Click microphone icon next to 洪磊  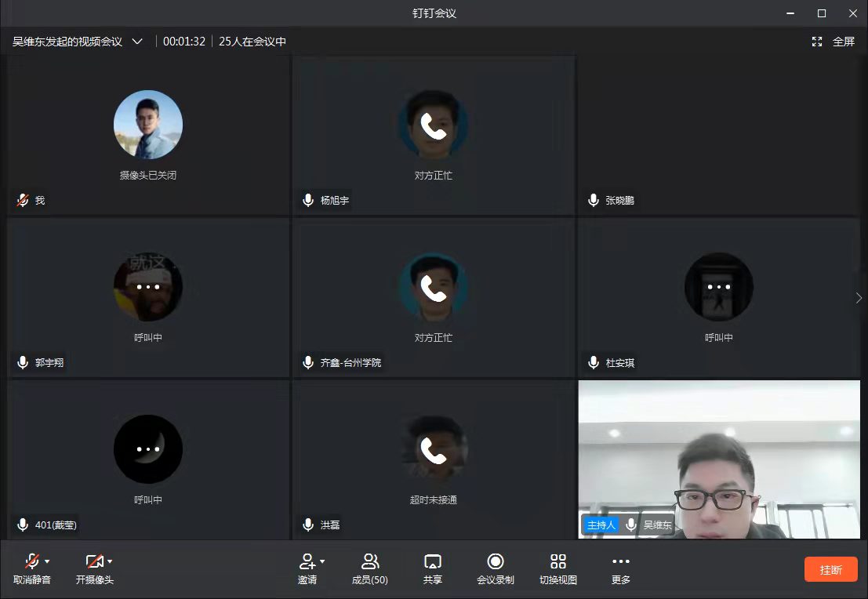tap(308, 525)
